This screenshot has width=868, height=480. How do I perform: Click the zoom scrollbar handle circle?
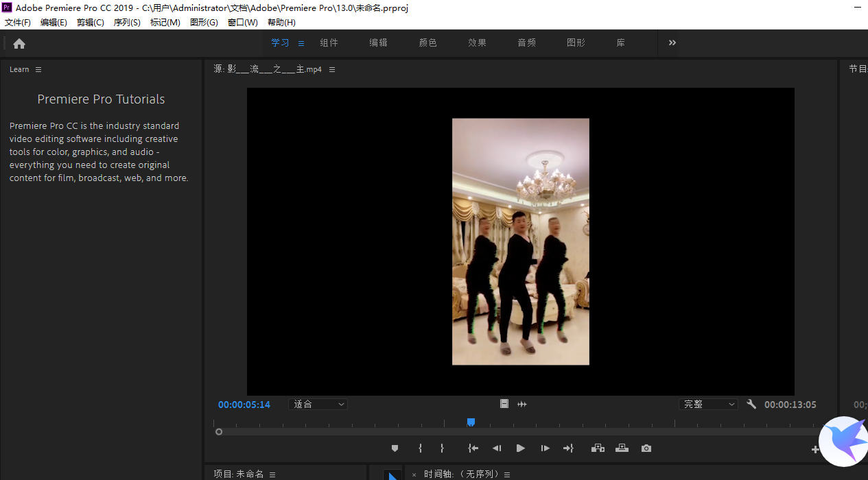tap(219, 432)
